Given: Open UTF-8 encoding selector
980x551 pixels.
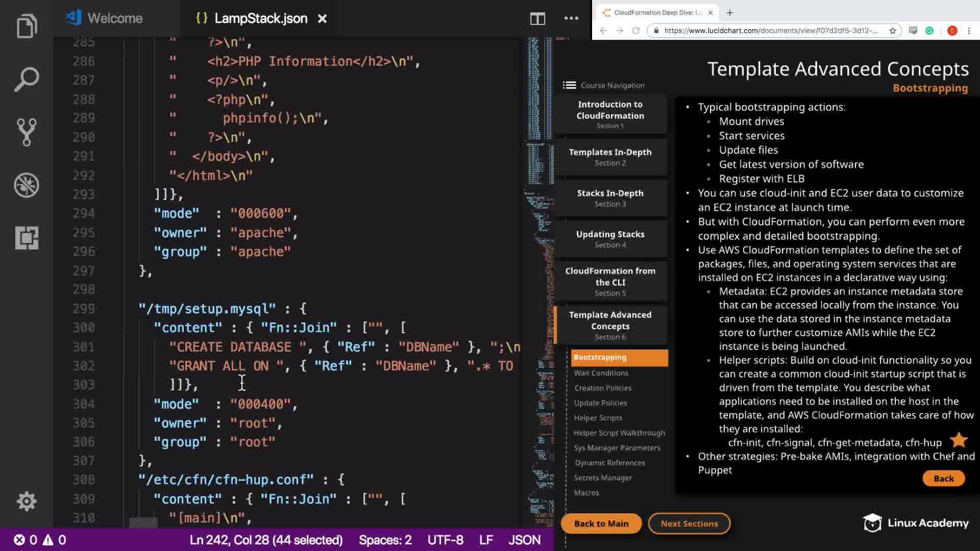Looking at the screenshot, I should 445,540.
